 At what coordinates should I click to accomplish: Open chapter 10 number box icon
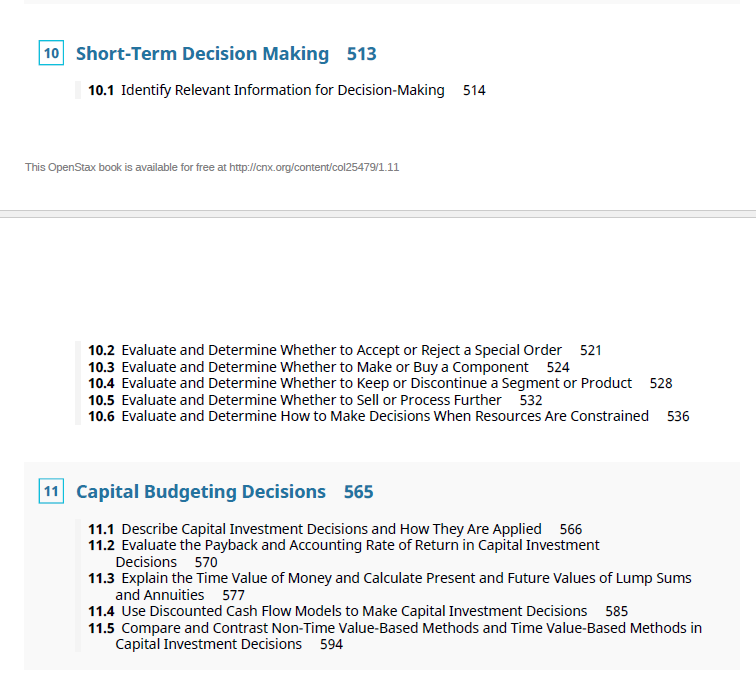tap(51, 53)
